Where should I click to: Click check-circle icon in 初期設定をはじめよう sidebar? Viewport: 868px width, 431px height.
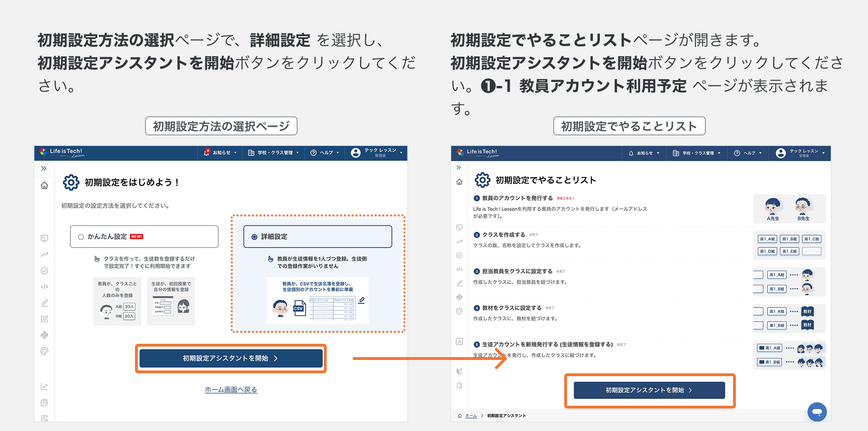[x=44, y=270]
